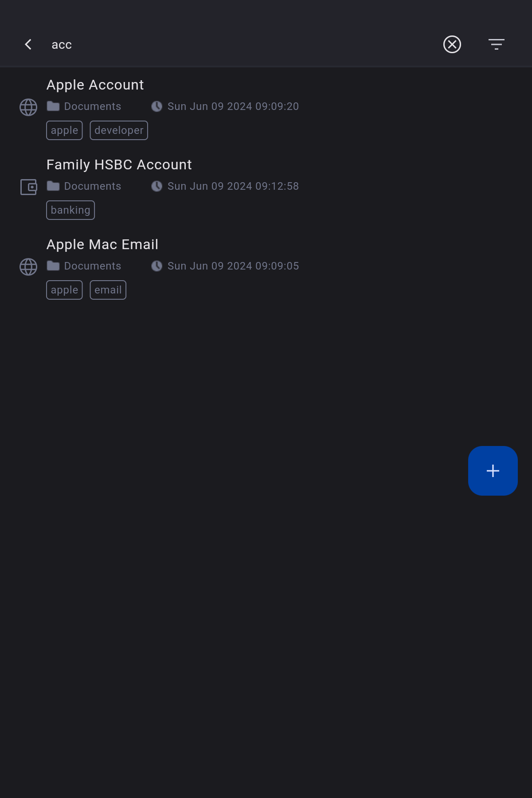Click the globe icon beside Apple Mac Email
The height and width of the screenshot is (798, 532).
[28, 267]
